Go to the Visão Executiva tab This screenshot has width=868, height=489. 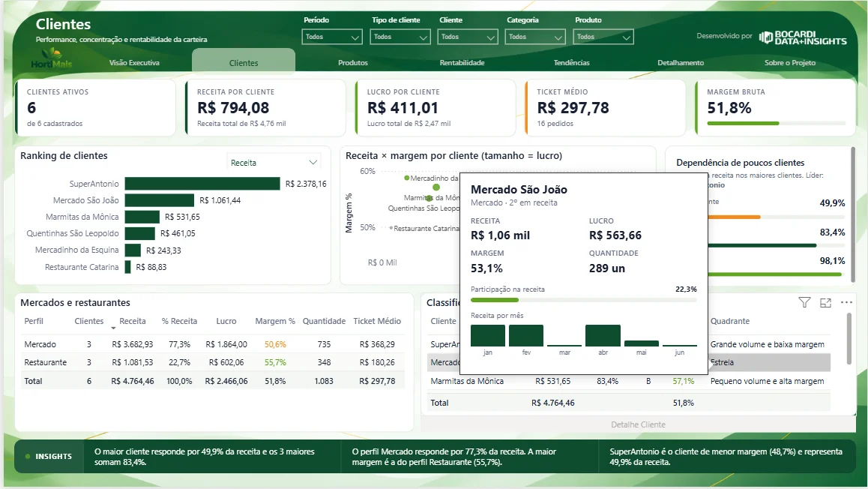coord(134,62)
